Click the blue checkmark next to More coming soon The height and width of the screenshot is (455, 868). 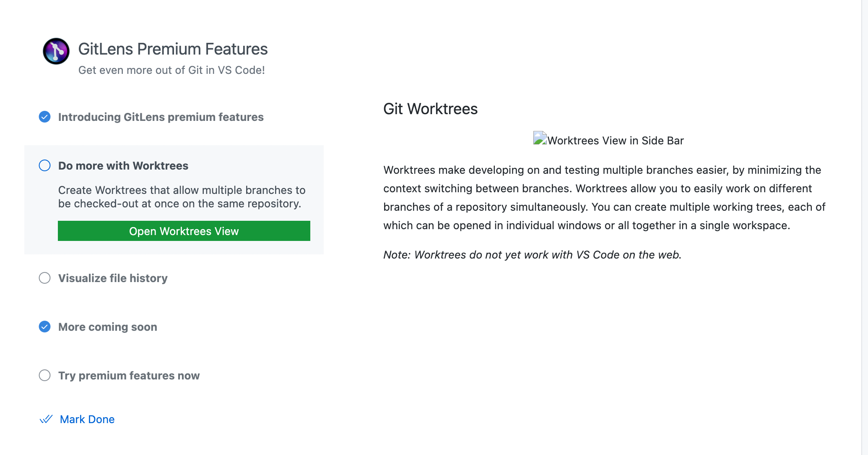click(44, 327)
